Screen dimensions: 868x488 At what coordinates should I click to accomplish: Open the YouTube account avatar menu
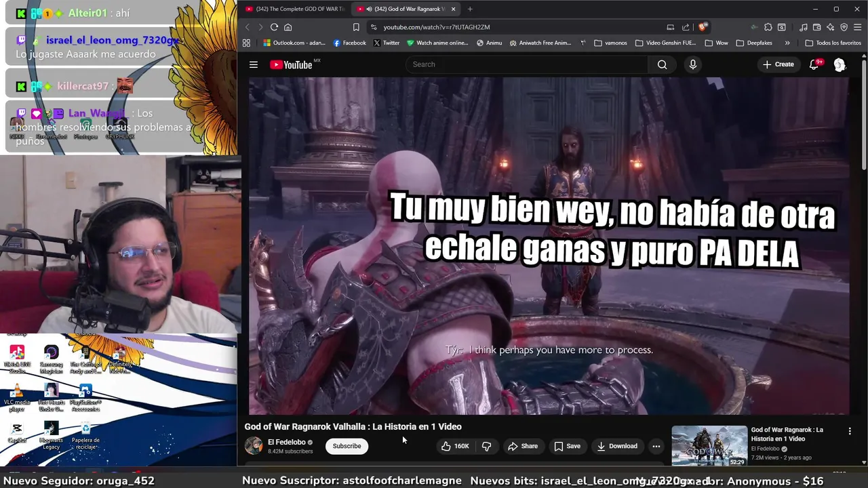pyautogui.click(x=840, y=64)
